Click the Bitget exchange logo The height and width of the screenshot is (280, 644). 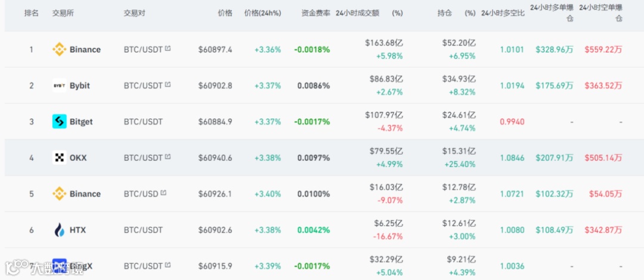point(59,122)
